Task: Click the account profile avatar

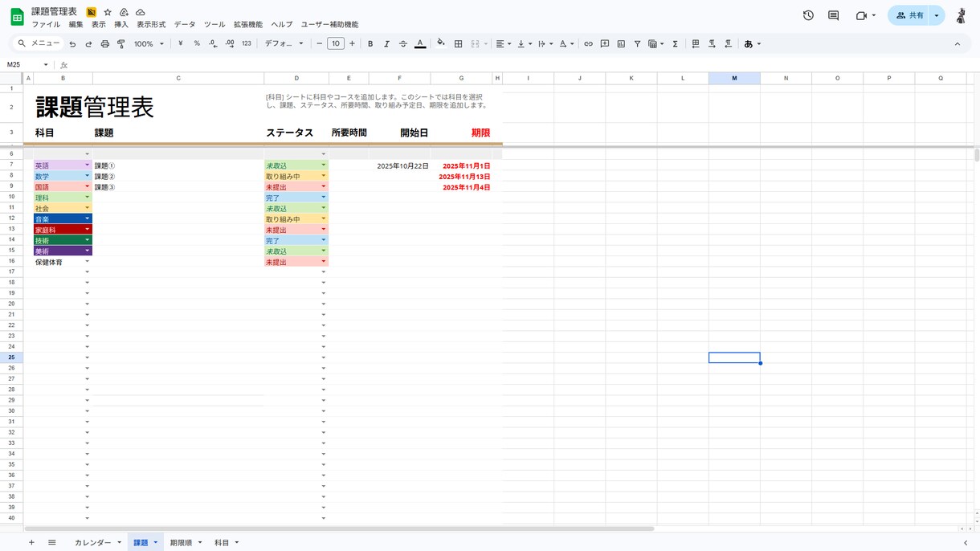Action: click(961, 15)
